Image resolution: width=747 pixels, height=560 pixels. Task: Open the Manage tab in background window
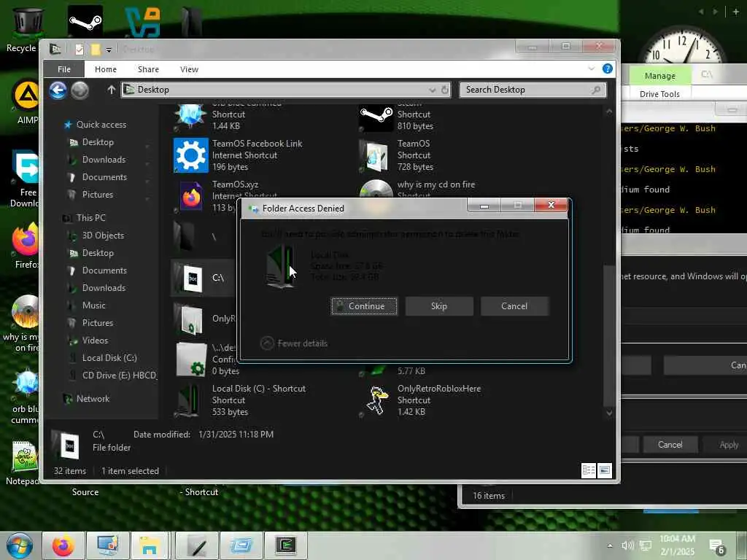[x=659, y=76]
